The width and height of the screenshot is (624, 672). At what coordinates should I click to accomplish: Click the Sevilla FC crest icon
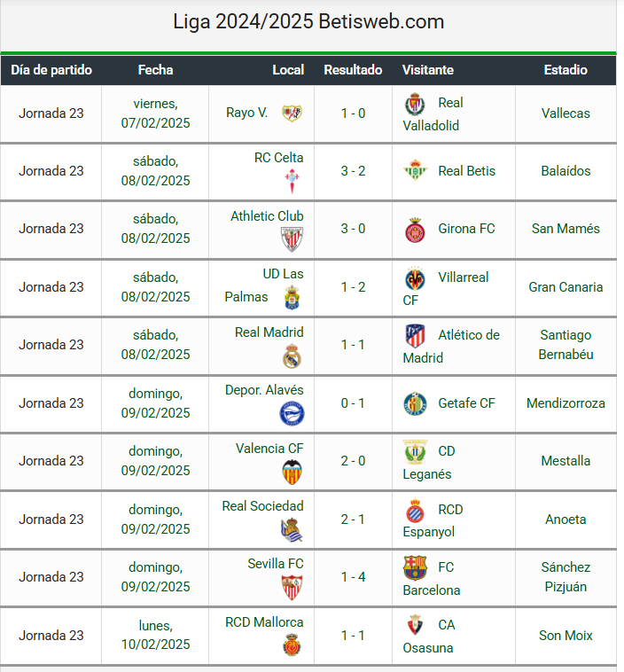coord(292,587)
